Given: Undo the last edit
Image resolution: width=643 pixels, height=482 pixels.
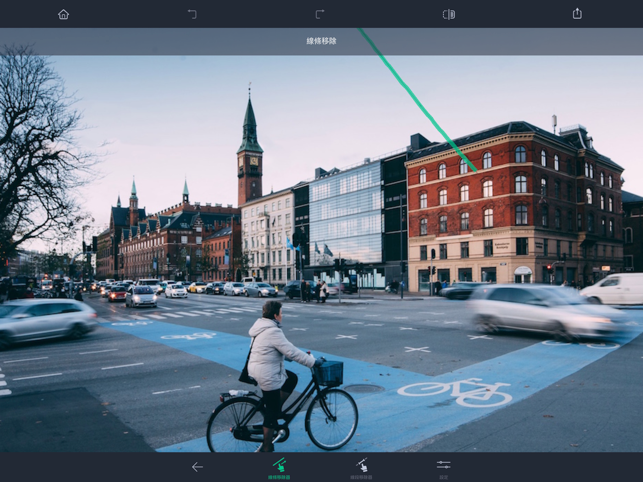Looking at the screenshot, I should [192, 14].
